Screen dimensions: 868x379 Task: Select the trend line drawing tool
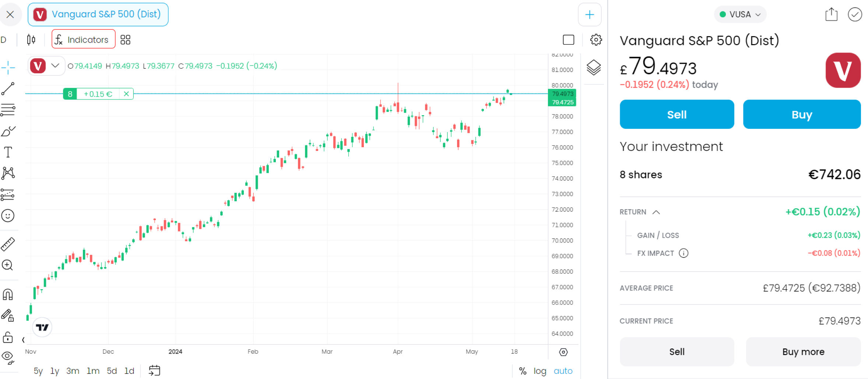pos(8,89)
